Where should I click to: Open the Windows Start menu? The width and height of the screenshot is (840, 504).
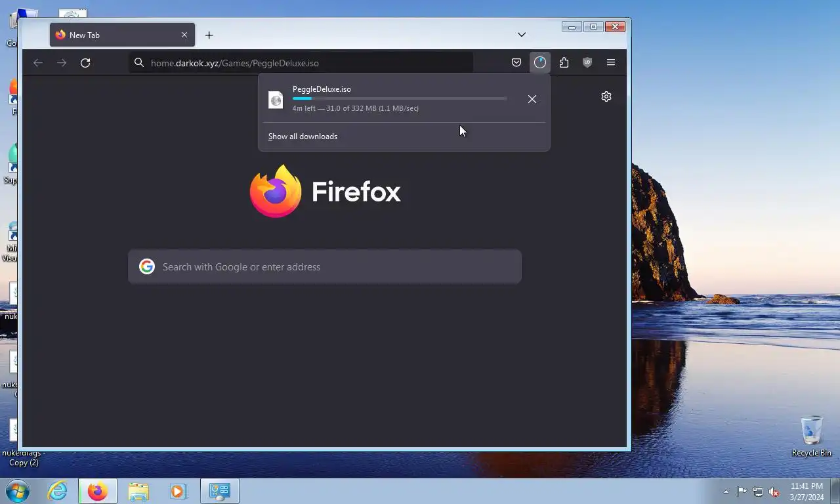click(18, 491)
